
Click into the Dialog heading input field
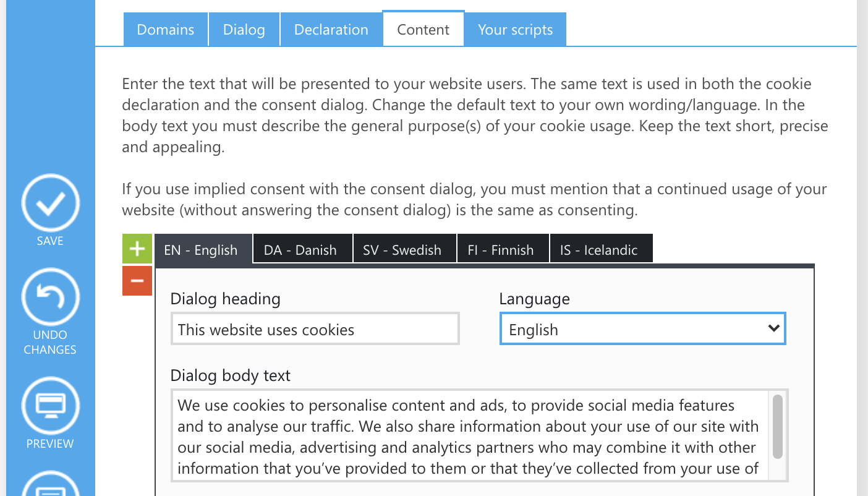pos(315,329)
